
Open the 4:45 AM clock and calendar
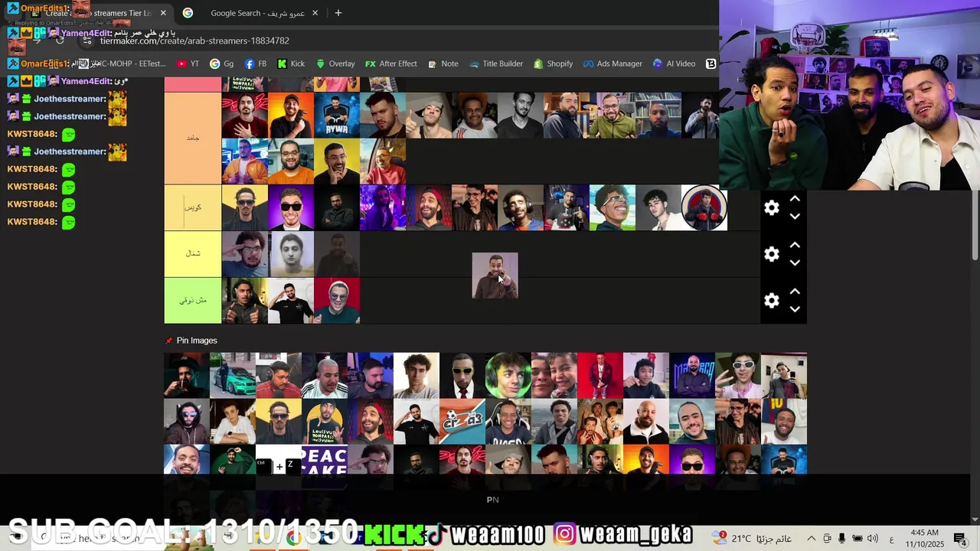925,538
